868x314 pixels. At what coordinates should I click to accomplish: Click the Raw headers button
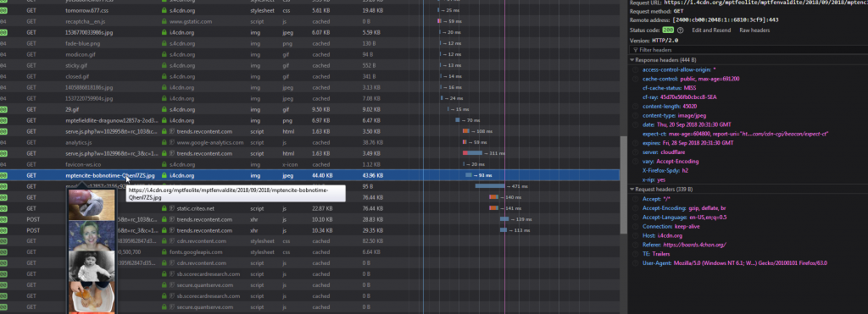click(754, 30)
